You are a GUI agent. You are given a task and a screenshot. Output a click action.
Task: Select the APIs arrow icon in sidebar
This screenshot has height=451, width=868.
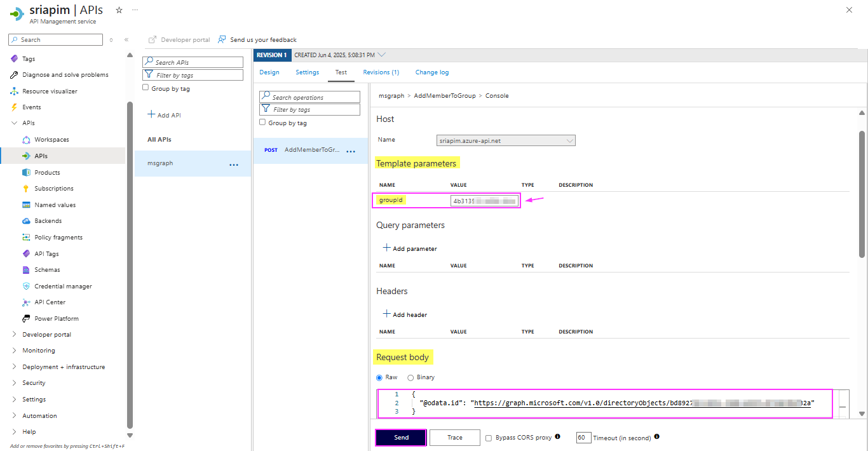pyautogui.click(x=26, y=156)
